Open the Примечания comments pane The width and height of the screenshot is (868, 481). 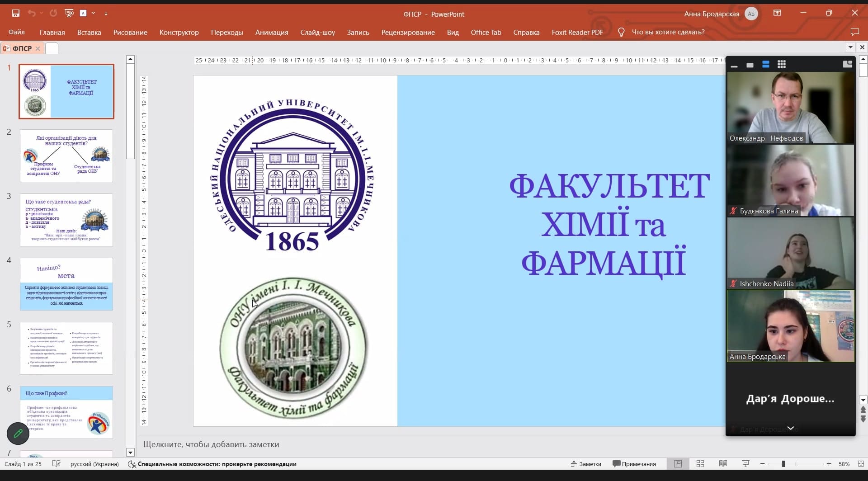point(634,464)
